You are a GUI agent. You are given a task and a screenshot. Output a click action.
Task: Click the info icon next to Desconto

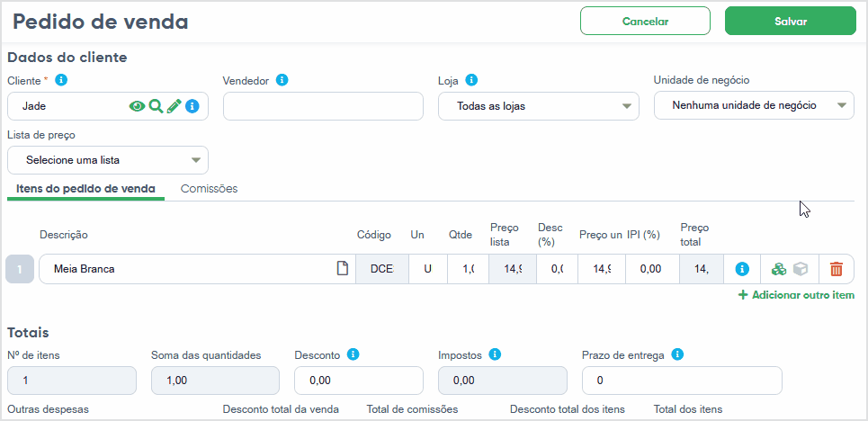[353, 354]
